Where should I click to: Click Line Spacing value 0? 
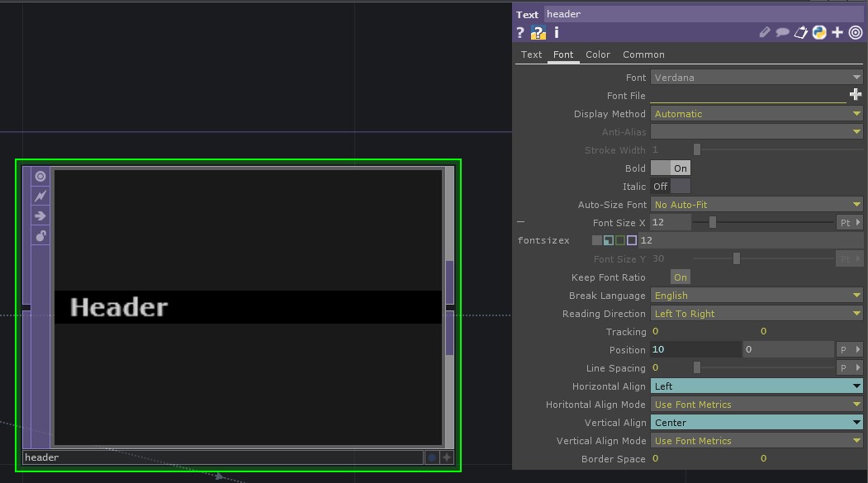656,368
